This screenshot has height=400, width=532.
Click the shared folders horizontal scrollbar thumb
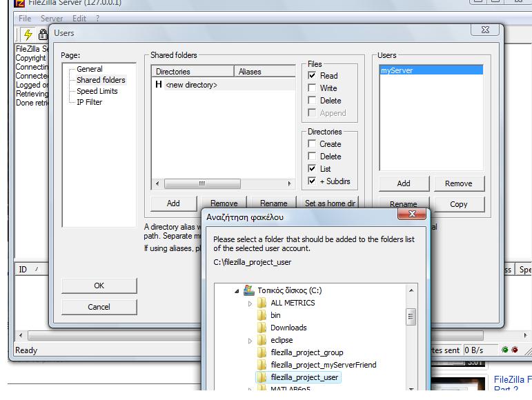click(202, 183)
